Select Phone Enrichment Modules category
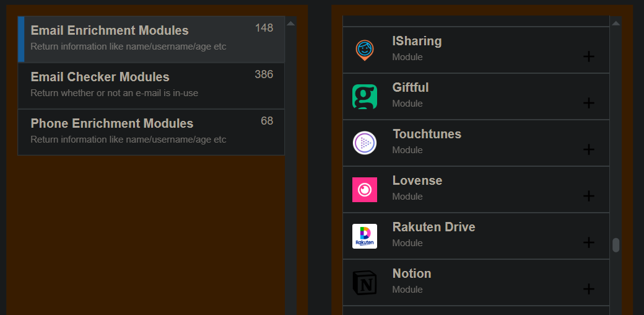The width and height of the screenshot is (644, 315). pyautogui.click(x=151, y=132)
